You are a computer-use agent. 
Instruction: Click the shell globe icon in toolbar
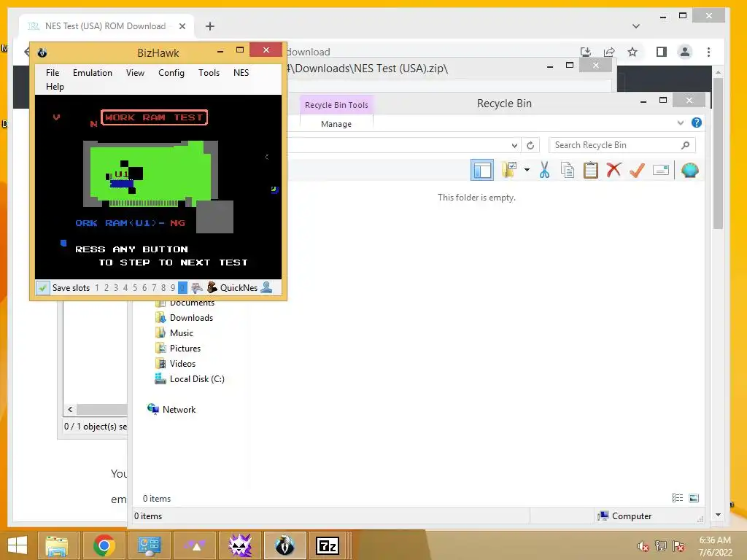point(690,170)
